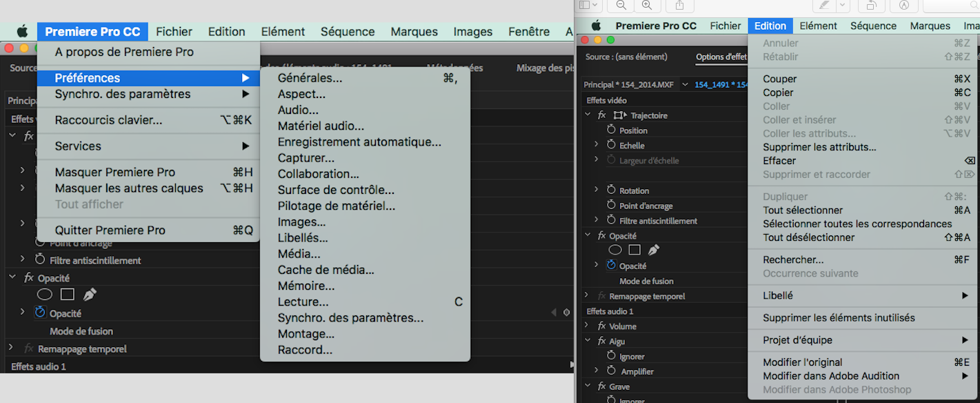Image resolution: width=980 pixels, height=403 pixels.
Task: Toggle the fx badge for Opacité in the right window
Action: [602, 236]
